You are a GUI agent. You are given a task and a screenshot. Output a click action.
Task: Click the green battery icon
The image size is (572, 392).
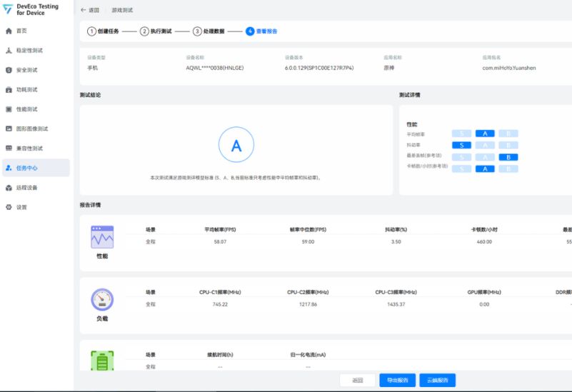[x=102, y=361]
